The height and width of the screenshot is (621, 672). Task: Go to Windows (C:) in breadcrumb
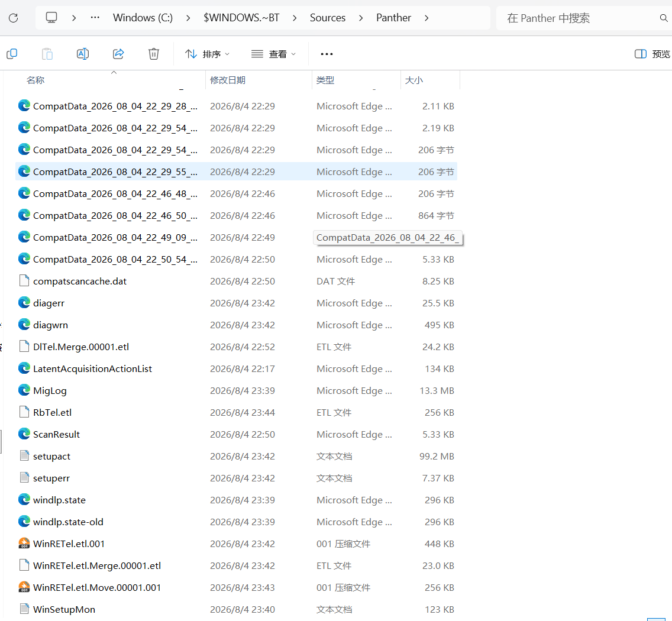[x=143, y=18]
